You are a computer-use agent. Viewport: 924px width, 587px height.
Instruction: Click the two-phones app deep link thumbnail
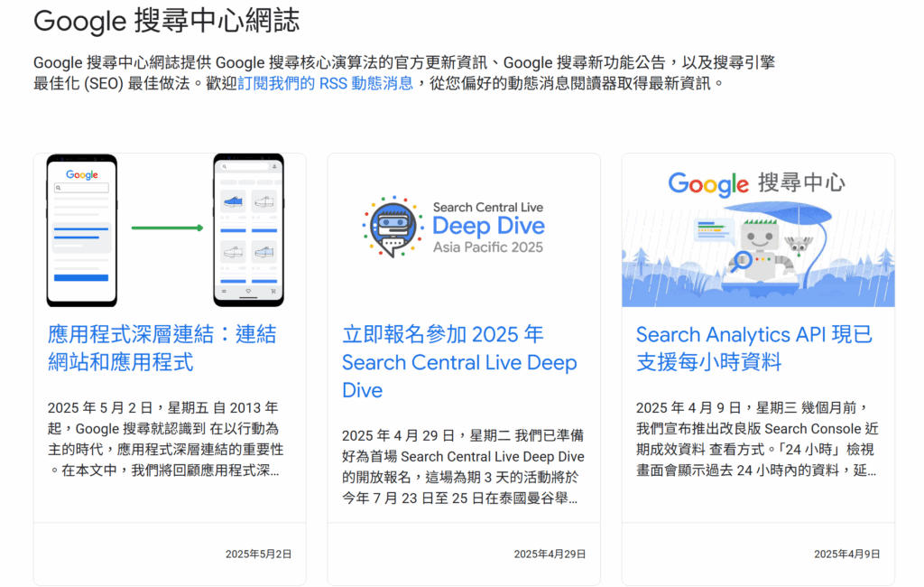tap(170, 230)
